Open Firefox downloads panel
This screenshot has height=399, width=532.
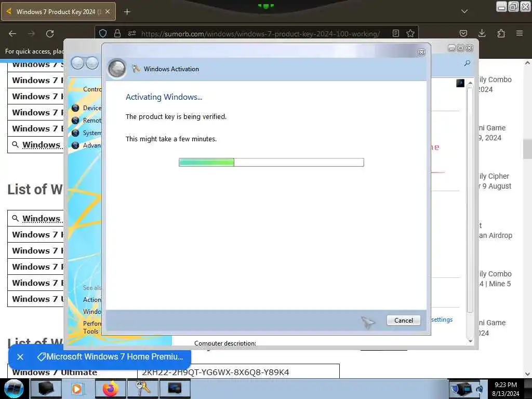coord(482,33)
